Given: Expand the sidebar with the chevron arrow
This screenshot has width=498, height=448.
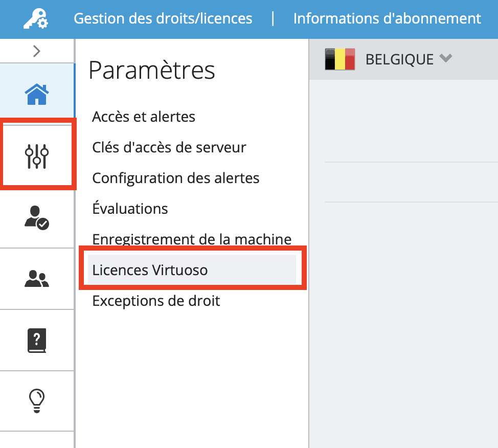Looking at the screenshot, I should 37,51.
